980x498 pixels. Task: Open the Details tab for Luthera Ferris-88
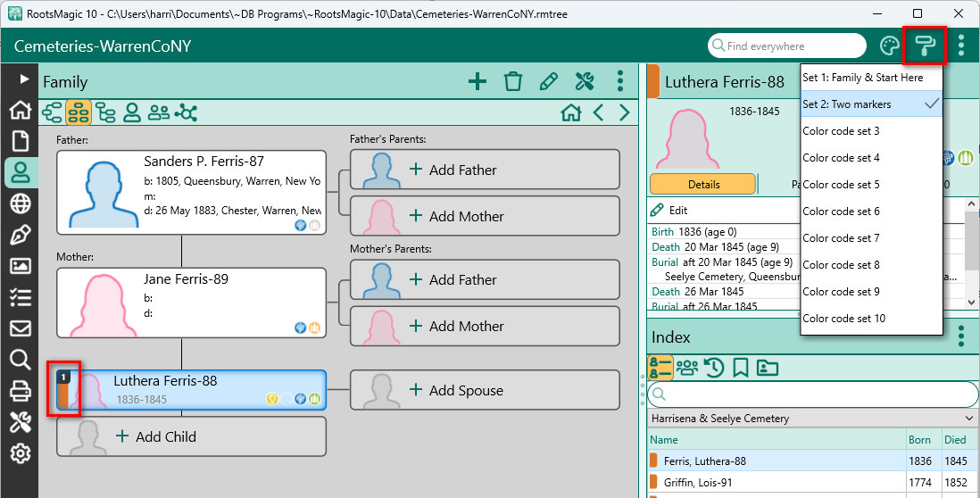coord(703,185)
